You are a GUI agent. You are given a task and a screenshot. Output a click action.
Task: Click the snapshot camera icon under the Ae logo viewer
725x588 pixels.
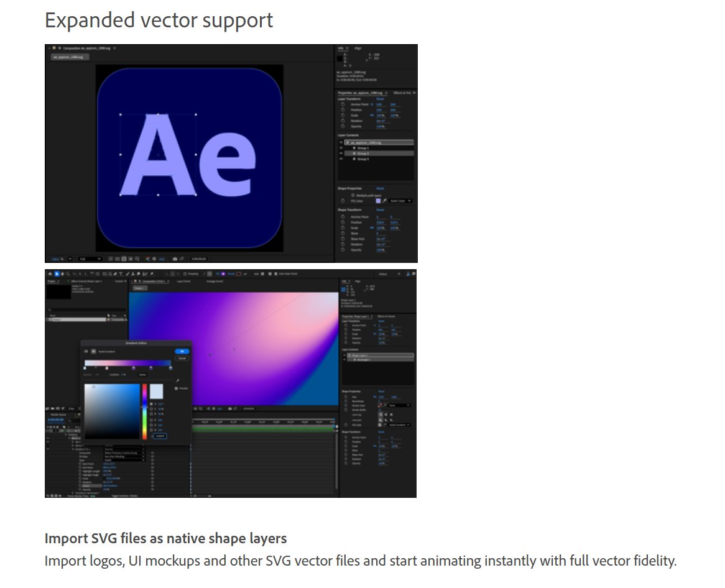pos(175,259)
